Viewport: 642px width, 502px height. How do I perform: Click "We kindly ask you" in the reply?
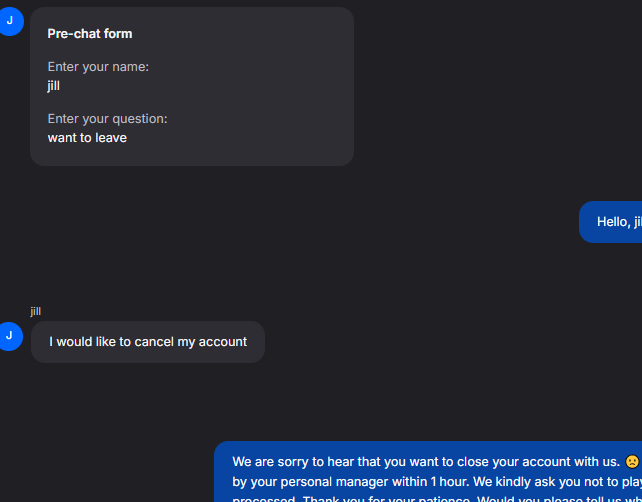pos(529,481)
